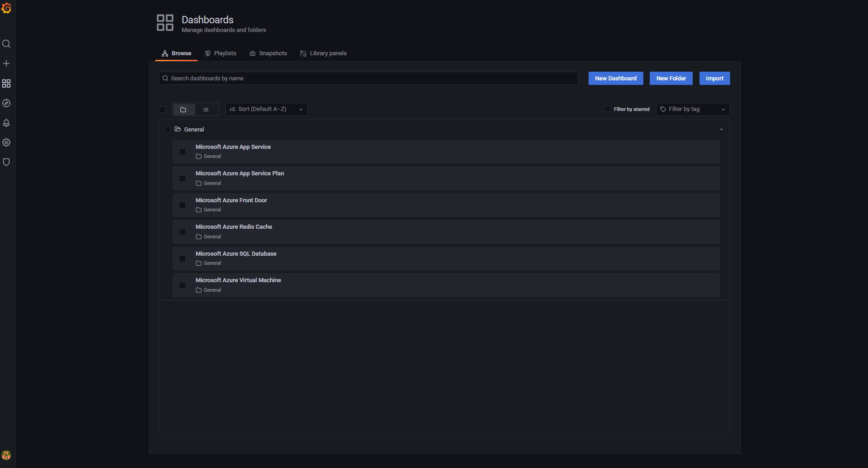Click the General folder icon in header
The height and width of the screenshot is (468, 868).
point(178,129)
